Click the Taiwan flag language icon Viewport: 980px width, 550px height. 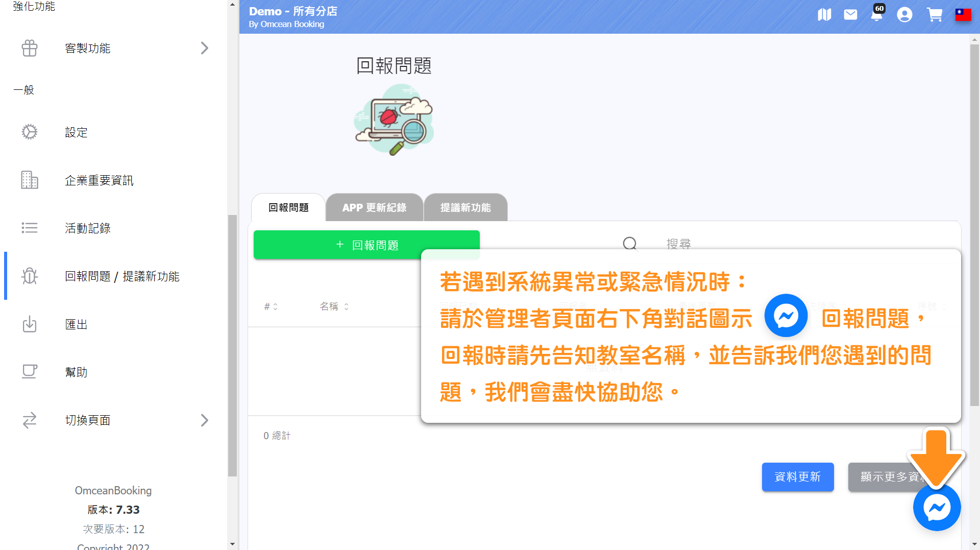(963, 15)
